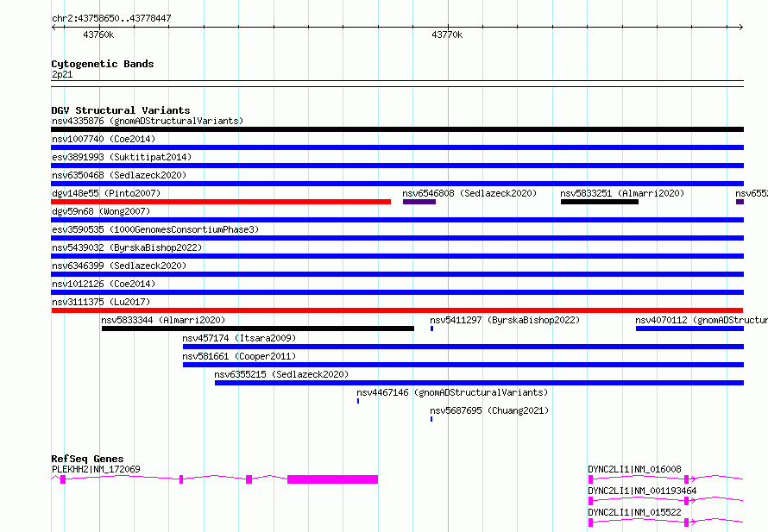Click nsv5411297 (ByrskaBishop2022) label
The height and width of the screenshot is (532, 768).
coord(505,320)
